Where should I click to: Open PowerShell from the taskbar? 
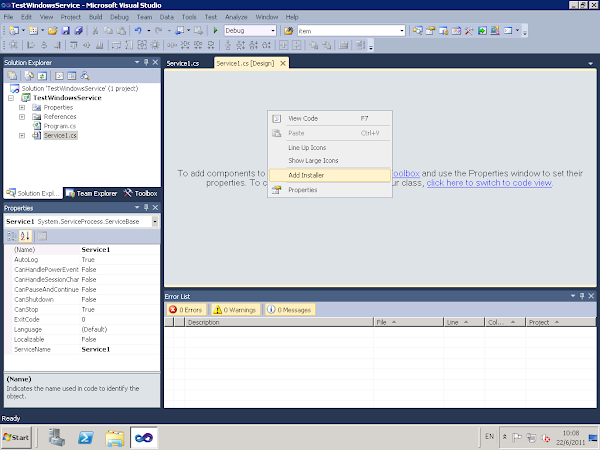pyautogui.click(x=85, y=437)
